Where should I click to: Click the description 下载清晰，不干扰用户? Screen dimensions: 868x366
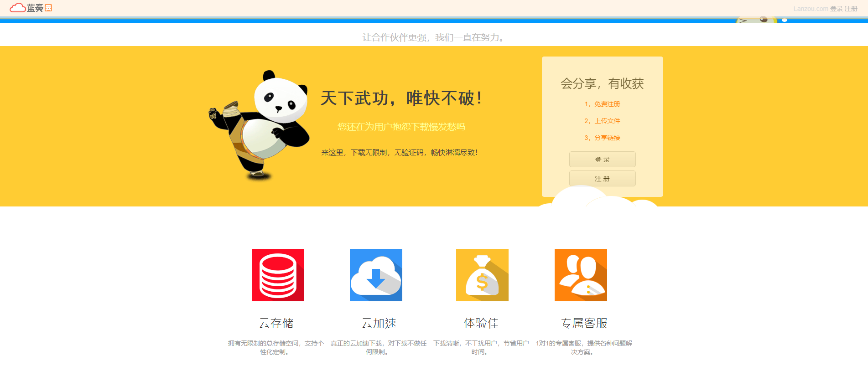(481, 347)
